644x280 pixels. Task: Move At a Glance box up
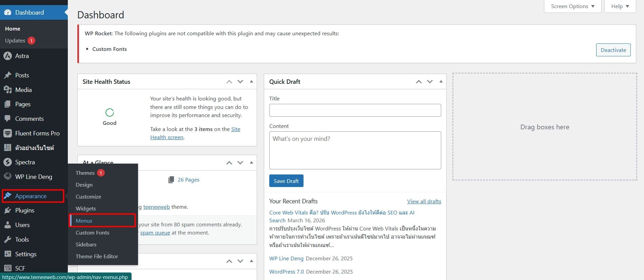[x=229, y=163]
